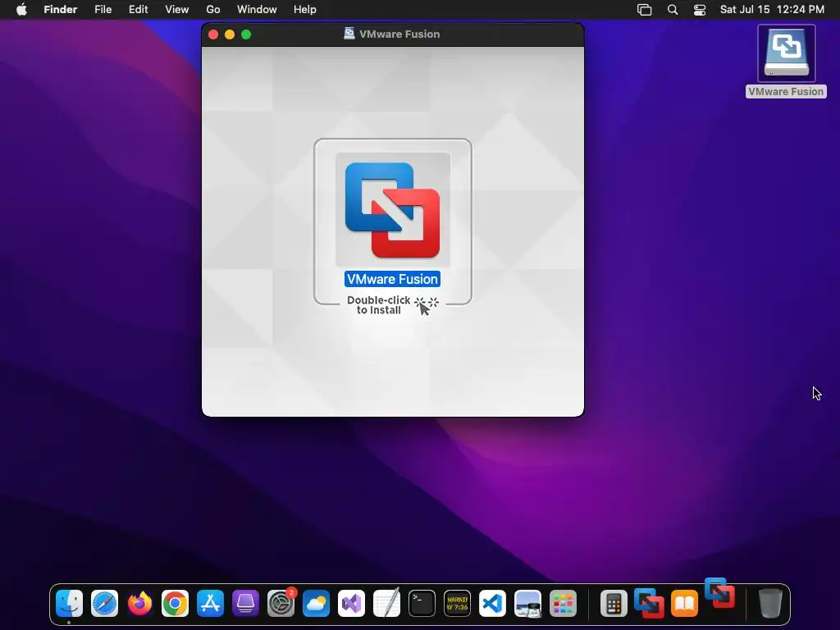Open the Apple menu

[21, 10]
